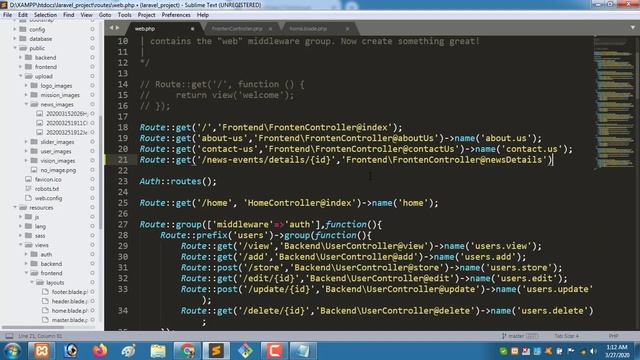Switch to the FrontenController.php tab
Image resolution: width=640 pixels, height=360 pixels.
237,29
